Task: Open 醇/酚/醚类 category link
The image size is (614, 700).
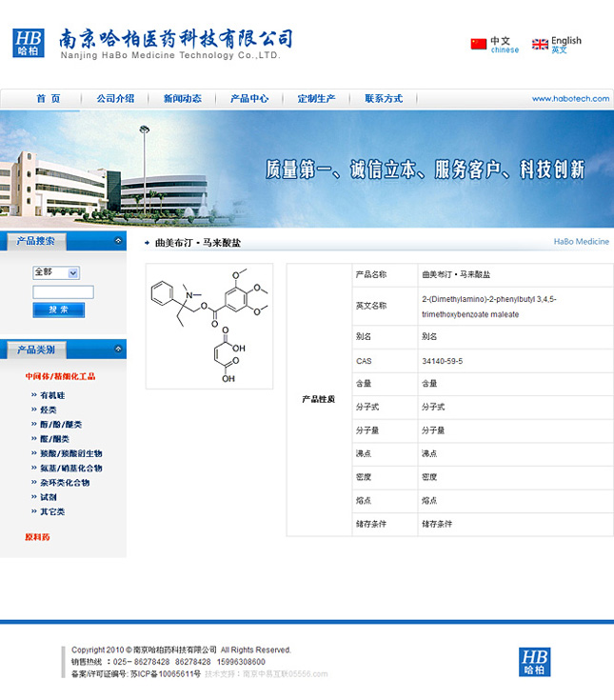Action: click(x=61, y=425)
